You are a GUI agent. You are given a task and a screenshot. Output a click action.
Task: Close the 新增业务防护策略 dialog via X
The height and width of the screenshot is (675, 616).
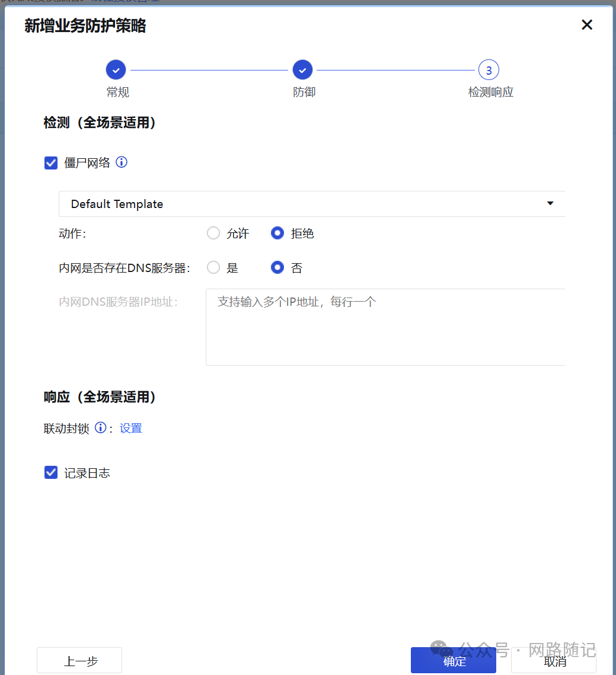[x=586, y=24]
